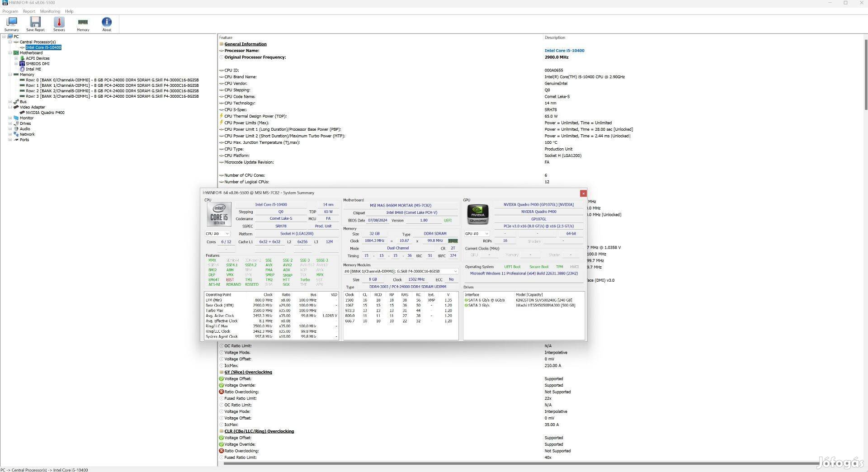Click the Monitor icon in tree

(x=16, y=118)
